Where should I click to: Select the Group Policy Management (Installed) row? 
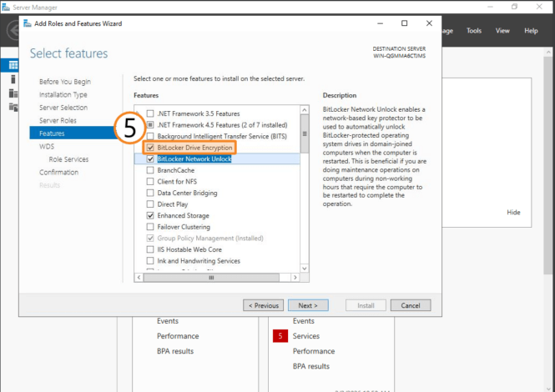(x=210, y=238)
